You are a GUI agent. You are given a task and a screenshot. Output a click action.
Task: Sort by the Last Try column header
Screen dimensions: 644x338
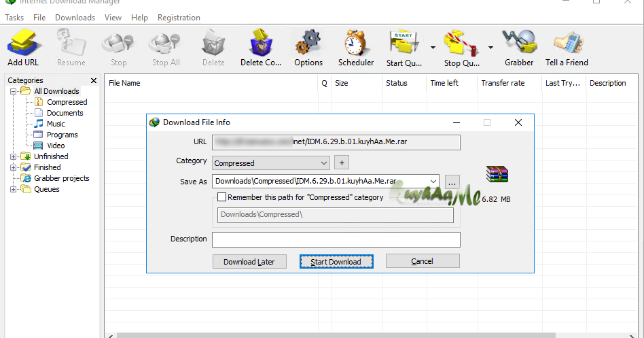click(564, 83)
